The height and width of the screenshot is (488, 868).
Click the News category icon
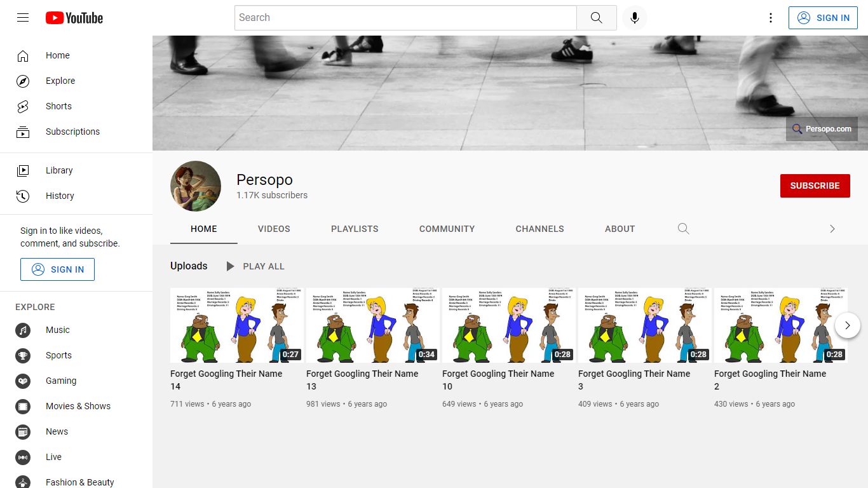(x=23, y=431)
